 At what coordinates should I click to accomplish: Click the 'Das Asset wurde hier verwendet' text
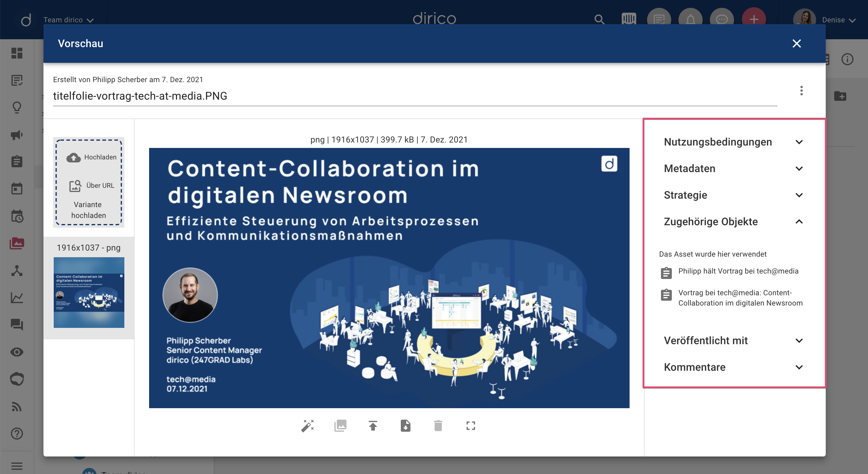(x=712, y=254)
